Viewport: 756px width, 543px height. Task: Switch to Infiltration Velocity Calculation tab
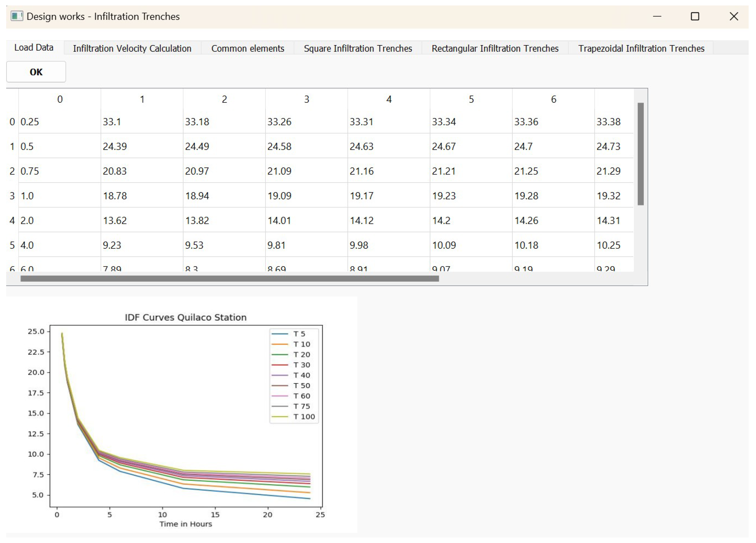[x=132, y=48]
